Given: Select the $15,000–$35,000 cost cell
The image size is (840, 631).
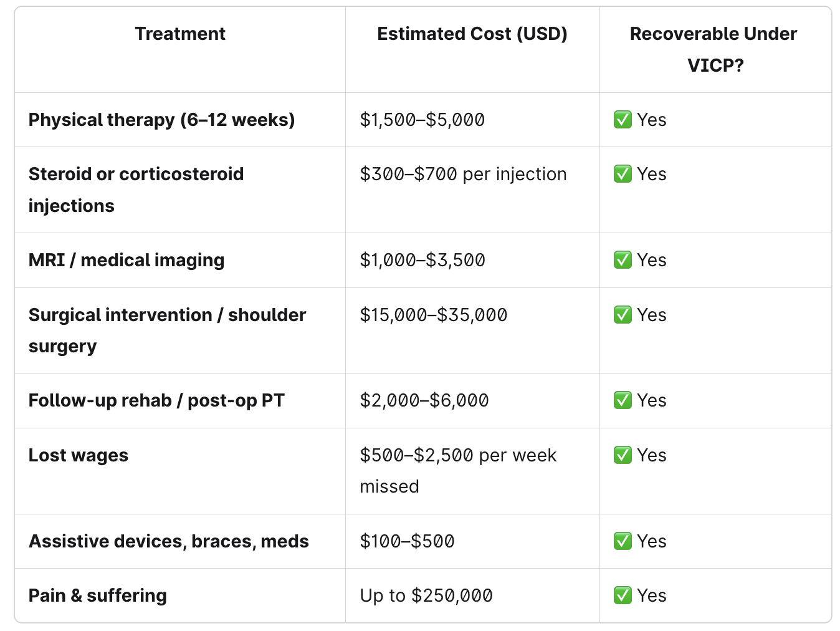Looking at the screenshot, I should point(433,315).
